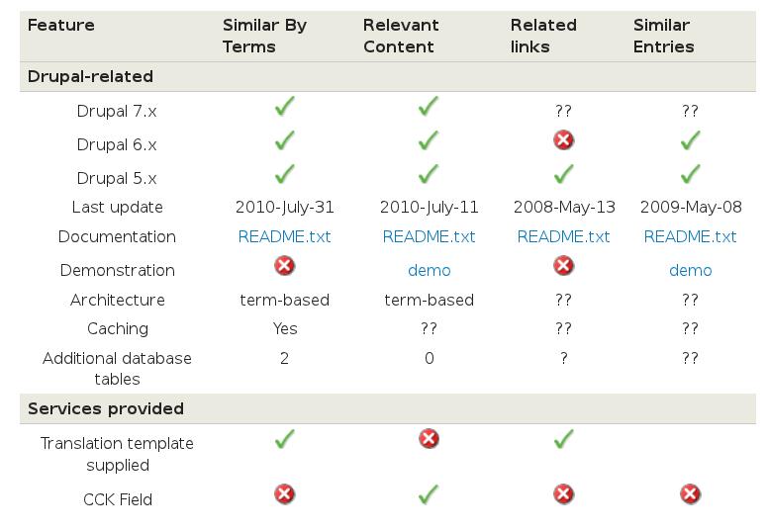The image size is (768, 532).
Task: Open README.txt link for Related links
Action: (x=564, y=237)
